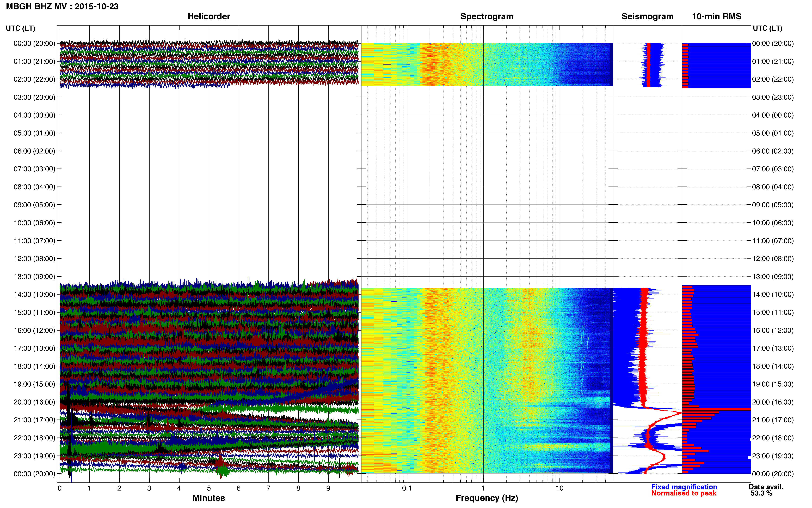Click left-axis time label 13:00 (09:00)
The image size is (812, 508).
coord(34,277)
